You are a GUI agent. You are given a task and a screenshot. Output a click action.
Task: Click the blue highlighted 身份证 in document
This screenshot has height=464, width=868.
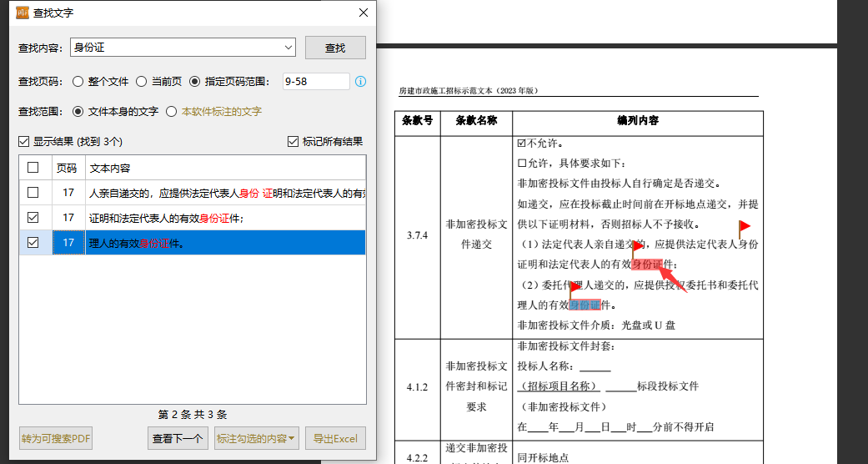coord(585,305)
